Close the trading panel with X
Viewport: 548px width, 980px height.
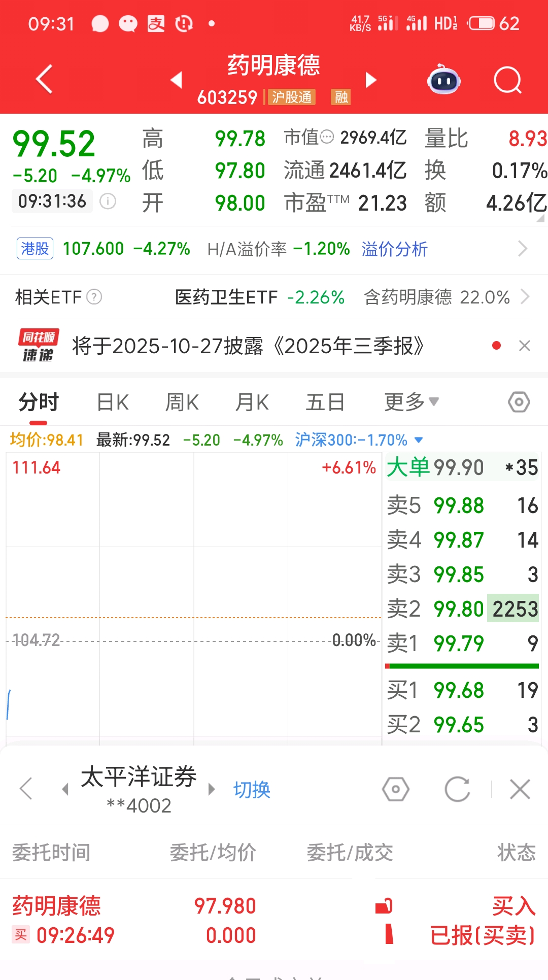(x=520, y=789)
